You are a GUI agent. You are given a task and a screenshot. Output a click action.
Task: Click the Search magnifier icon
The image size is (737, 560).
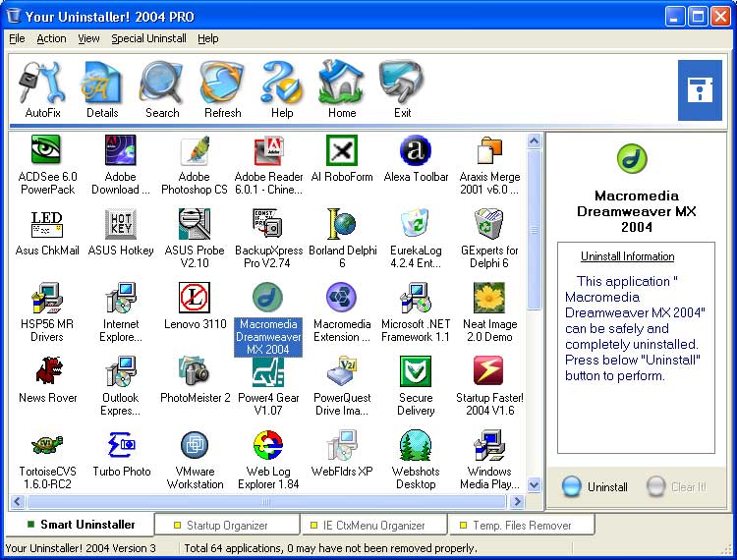click(161, 88)
